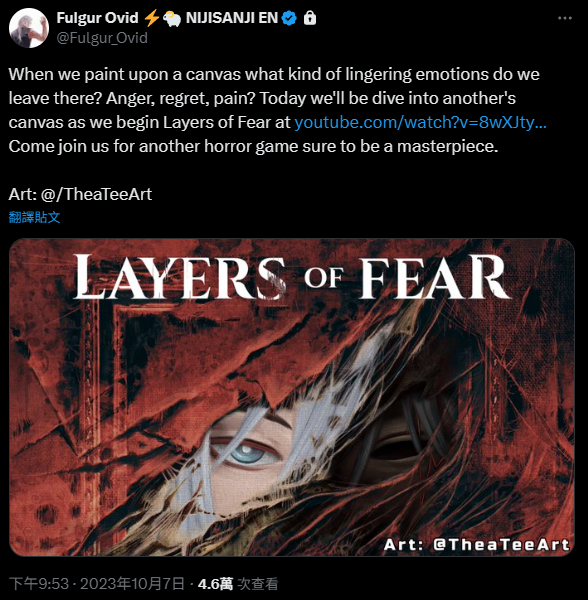
Task: Click the @Fulgur_Ovid handle
Action: click(102, 38)
